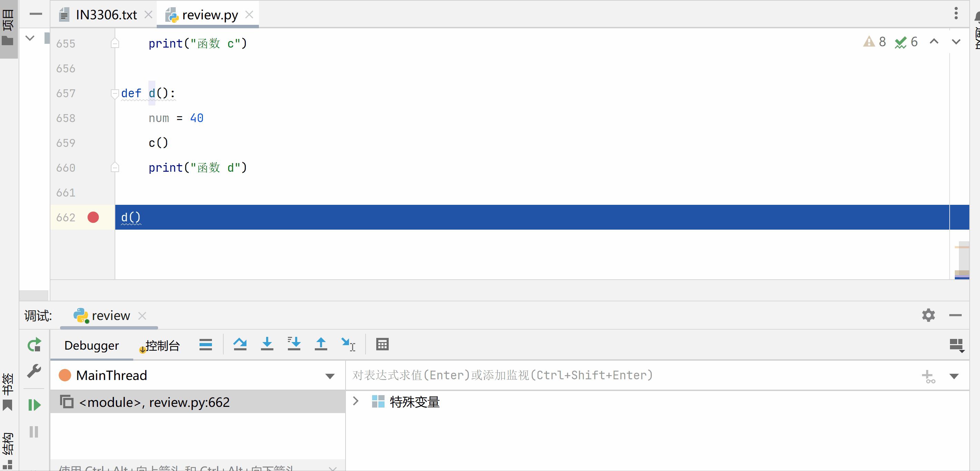Click the Step Out arrow icon
The image size is (980, 471).
click(x=321, y=344)
